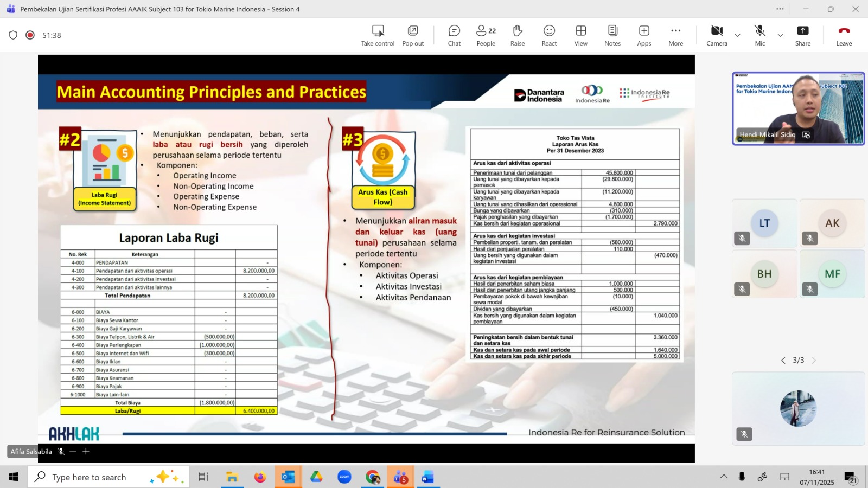Raise your hand in the meeting
868x488 pixels.
coord(517,35)
